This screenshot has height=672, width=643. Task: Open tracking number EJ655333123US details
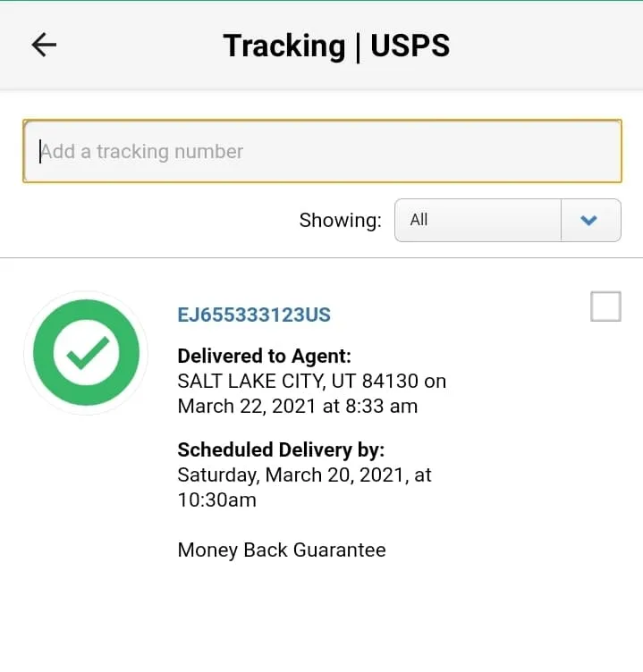coord(254,315)
